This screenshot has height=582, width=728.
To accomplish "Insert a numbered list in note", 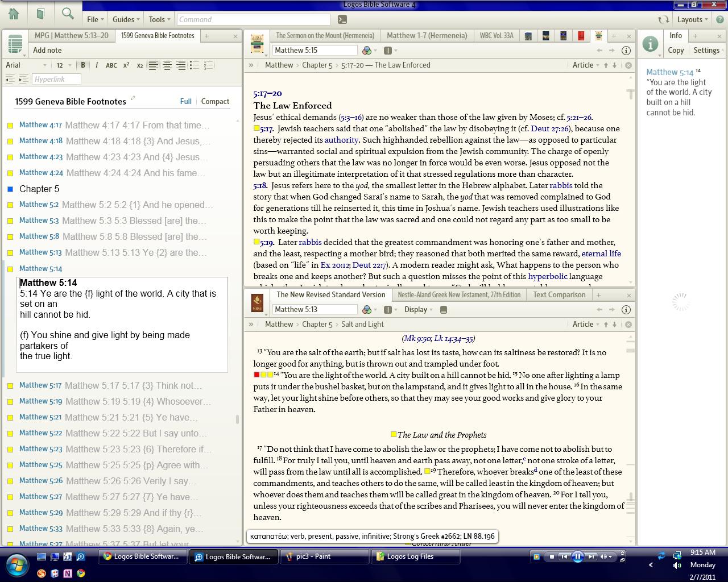I will 208,65.
